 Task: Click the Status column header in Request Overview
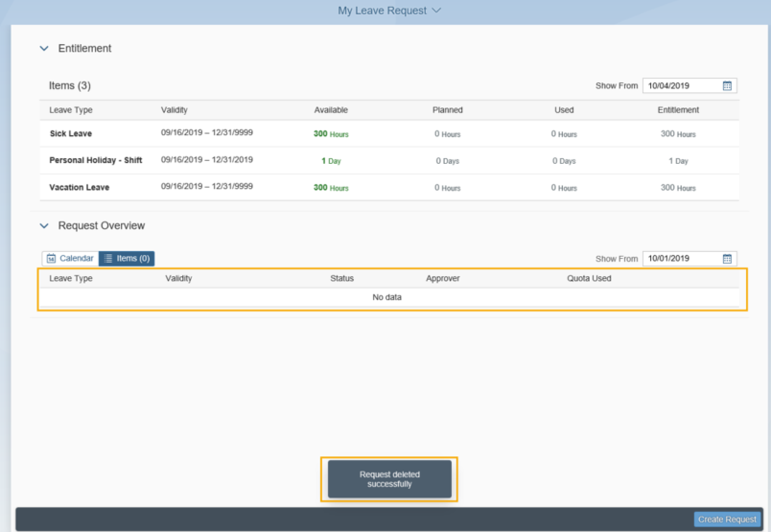341,279
